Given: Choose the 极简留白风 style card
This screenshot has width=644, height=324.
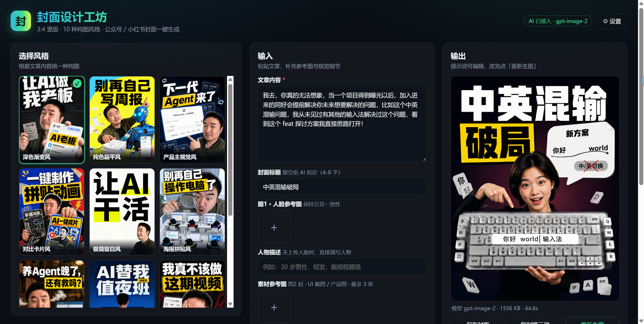Looking at the screenshot, I should (122, 212).
